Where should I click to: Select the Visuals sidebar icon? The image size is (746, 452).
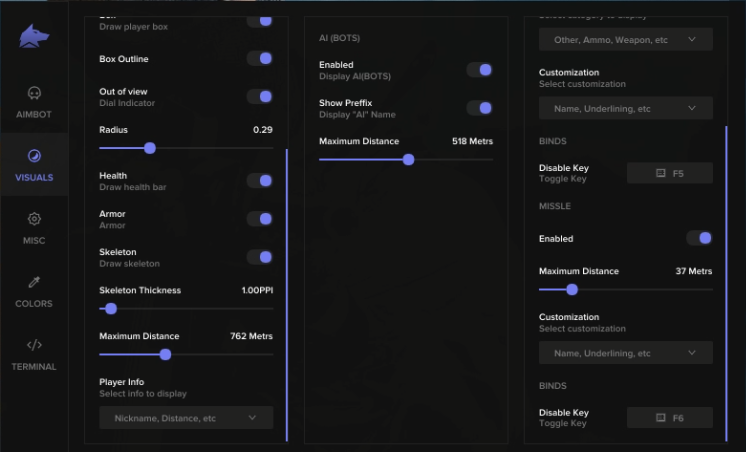[34, 156]
